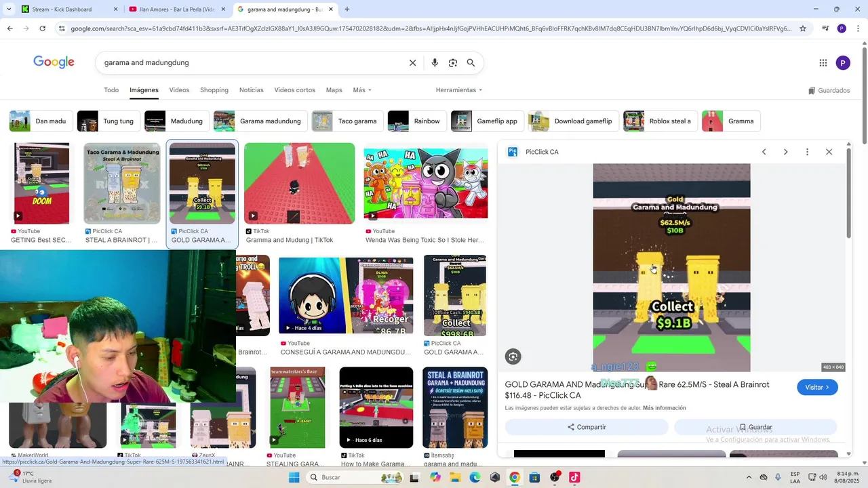Select the Madudung suggestion chip

[177, 121]
